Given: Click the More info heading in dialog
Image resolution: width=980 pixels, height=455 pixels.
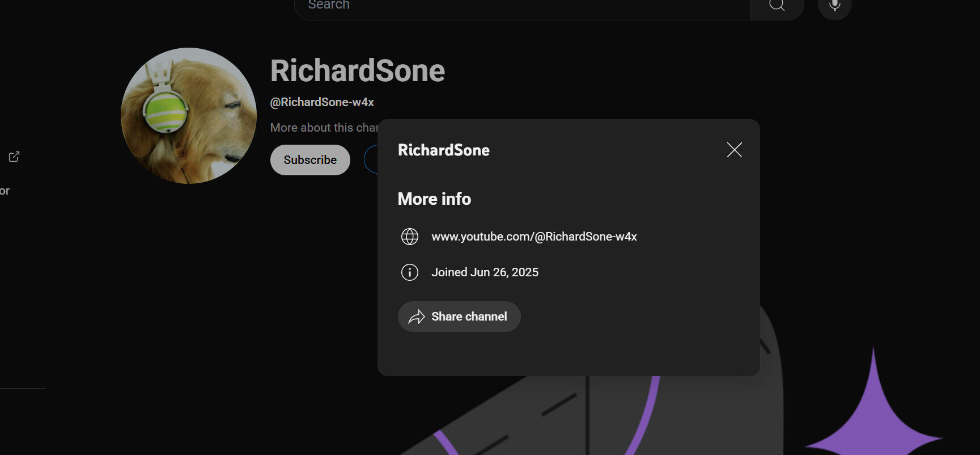Looking at the screenshot, I should [434, 199].
